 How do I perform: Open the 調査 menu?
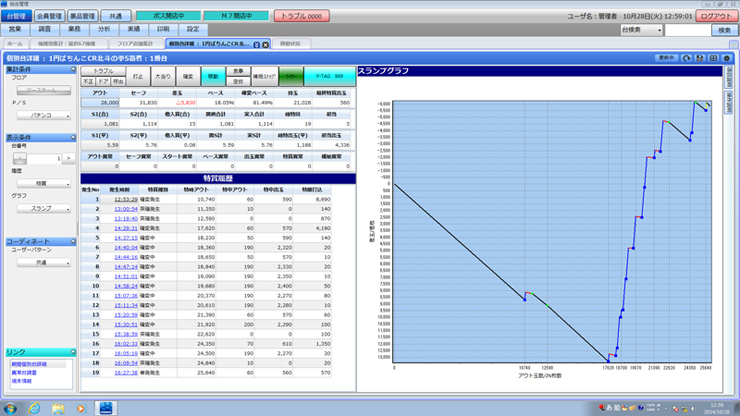tap(45, 29)
